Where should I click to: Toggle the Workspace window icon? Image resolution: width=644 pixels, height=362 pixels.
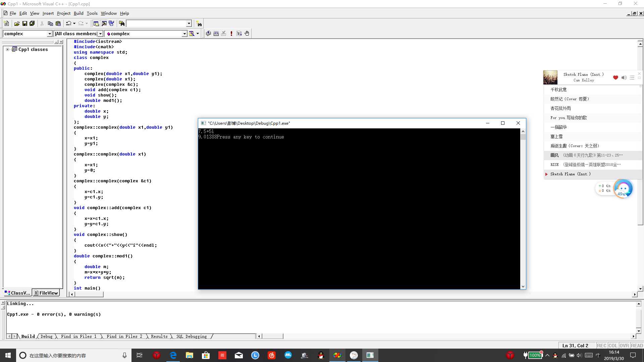point(96,23)
